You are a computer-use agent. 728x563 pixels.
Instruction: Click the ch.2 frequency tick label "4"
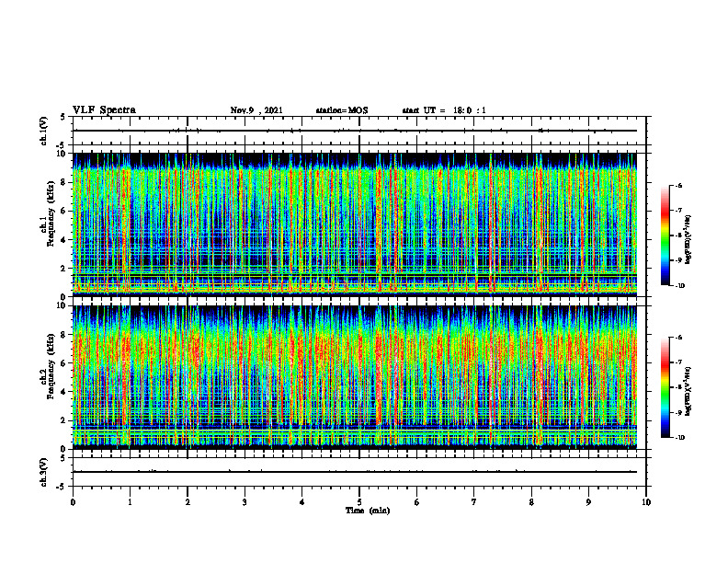click(64, 392)
